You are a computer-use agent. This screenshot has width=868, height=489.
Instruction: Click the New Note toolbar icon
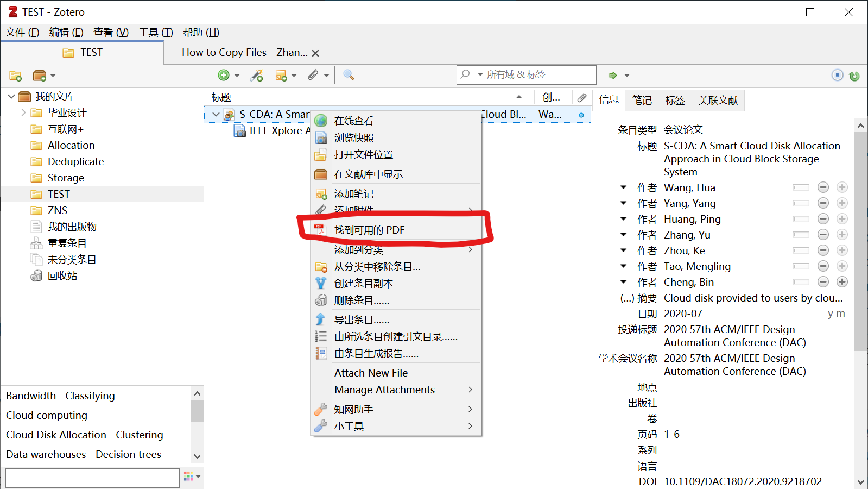coord(281,76)
